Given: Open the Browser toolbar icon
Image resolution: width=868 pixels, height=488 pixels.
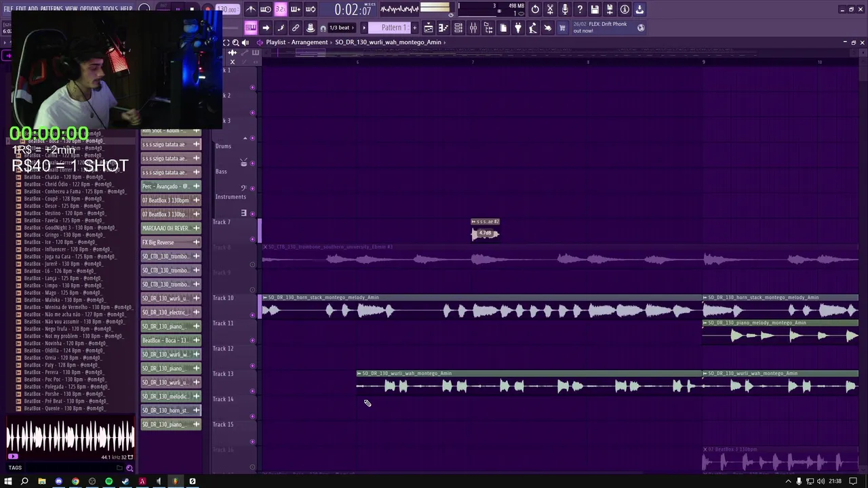Looking at the screenshot, I should [488, 28].
